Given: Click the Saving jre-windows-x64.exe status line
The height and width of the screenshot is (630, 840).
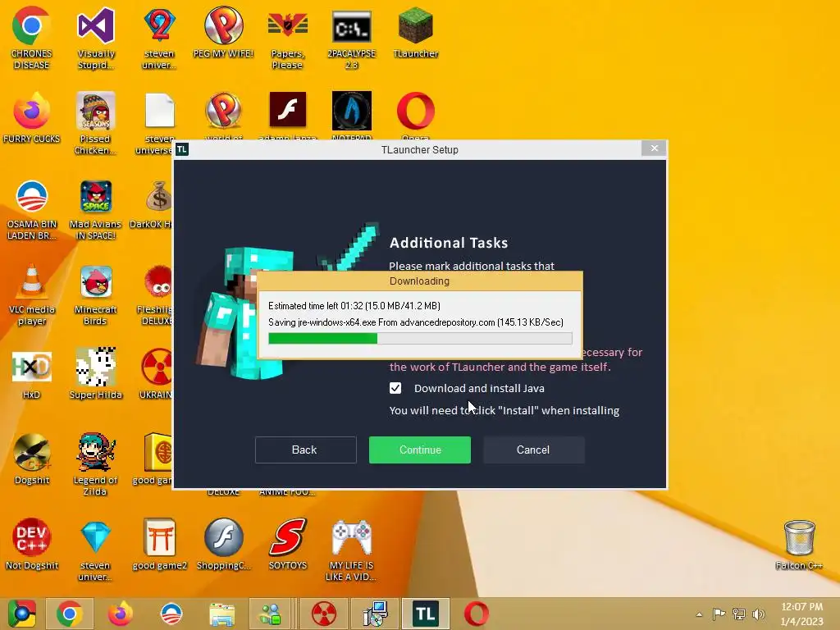Looking at the screenshot, I should point(416,322).
